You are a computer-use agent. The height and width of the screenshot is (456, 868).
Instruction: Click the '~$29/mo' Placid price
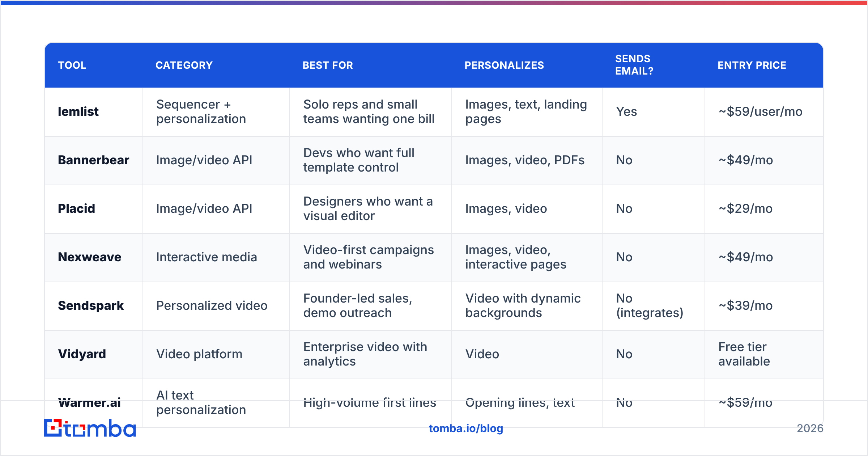tap(745, 208)
